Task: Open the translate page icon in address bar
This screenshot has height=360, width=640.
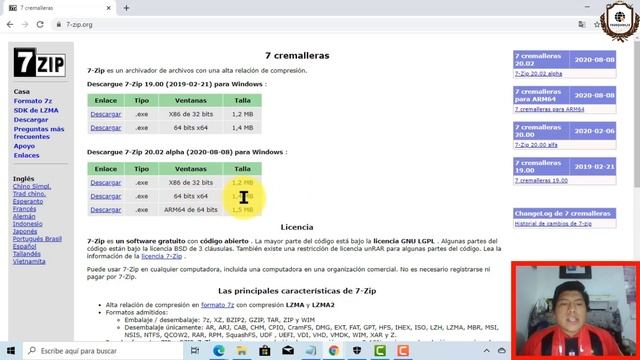Action: point(582,24)
